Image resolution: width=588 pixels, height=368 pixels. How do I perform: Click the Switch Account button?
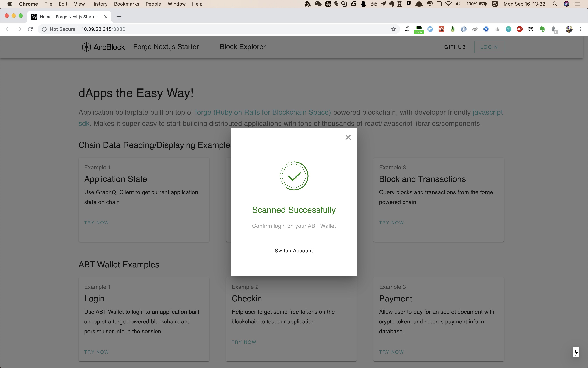point(294,251)
